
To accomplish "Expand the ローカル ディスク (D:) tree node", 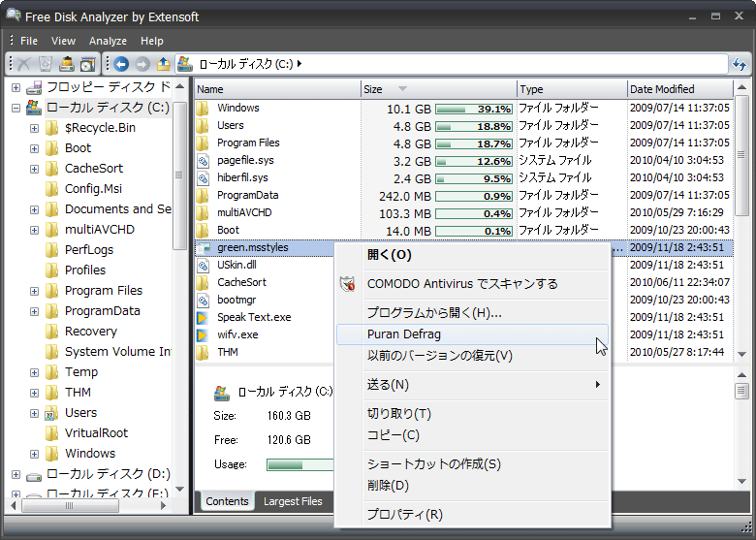I will coord(16,474).
